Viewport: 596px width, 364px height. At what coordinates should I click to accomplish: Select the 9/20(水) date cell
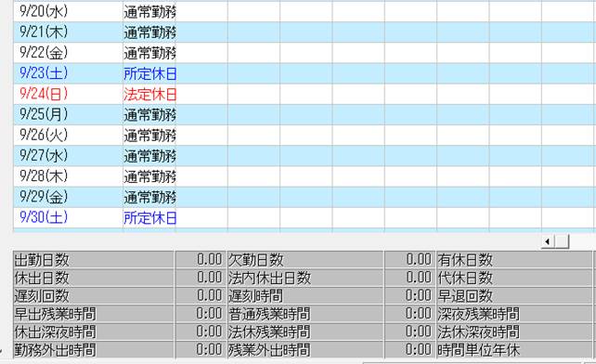tap(68, 11)
